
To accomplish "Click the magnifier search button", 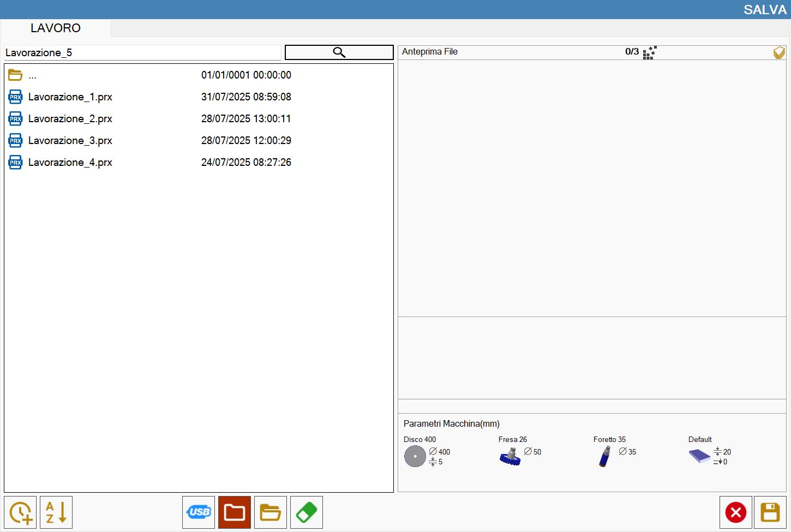I will (x=339, y=52).
